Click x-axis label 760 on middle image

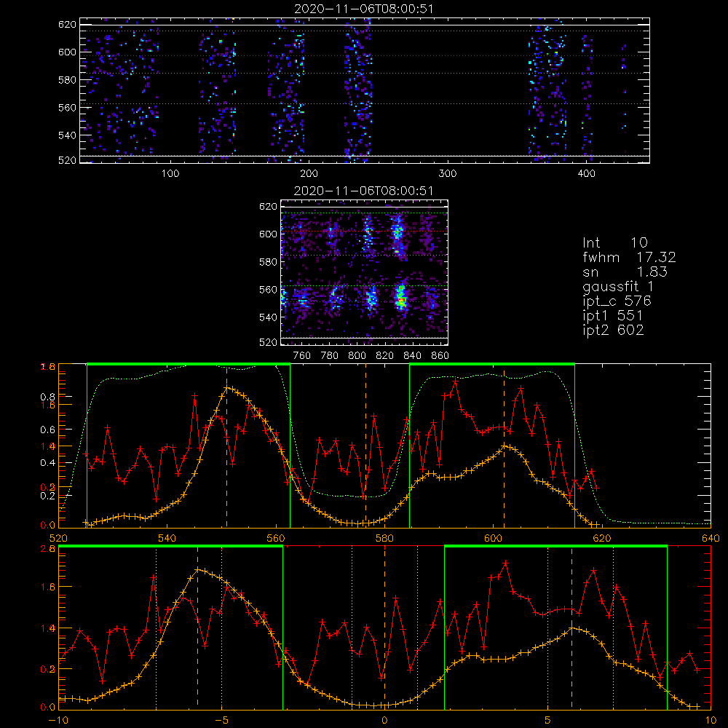click(x=302, y=356)
